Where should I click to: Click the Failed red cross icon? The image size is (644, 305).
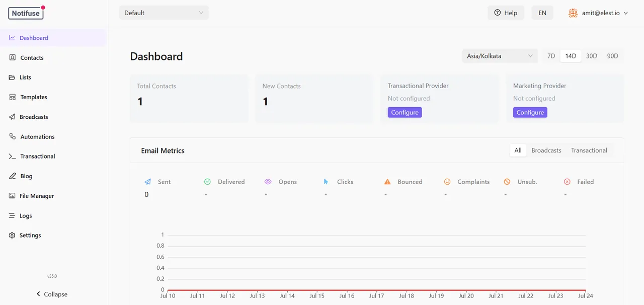click(567, 182)
